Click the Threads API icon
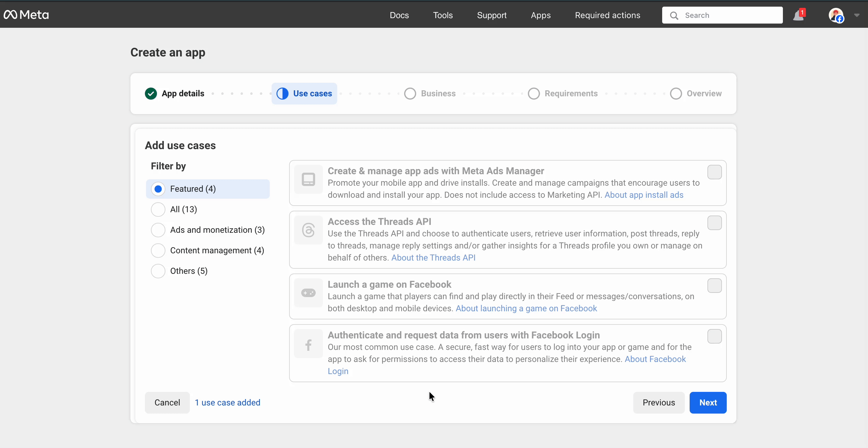This screenshot has height=448, width=868. pyautogui.click(x=308, y=230)
